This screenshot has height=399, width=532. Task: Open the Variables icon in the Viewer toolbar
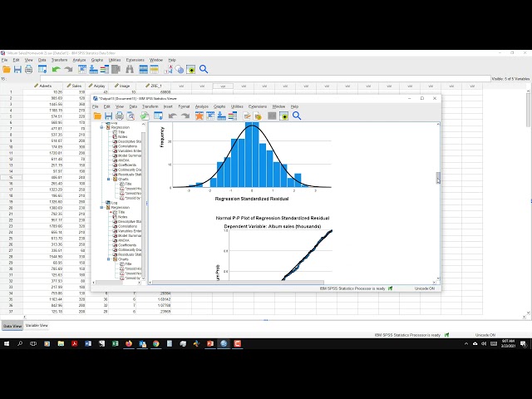pos(233,116)
